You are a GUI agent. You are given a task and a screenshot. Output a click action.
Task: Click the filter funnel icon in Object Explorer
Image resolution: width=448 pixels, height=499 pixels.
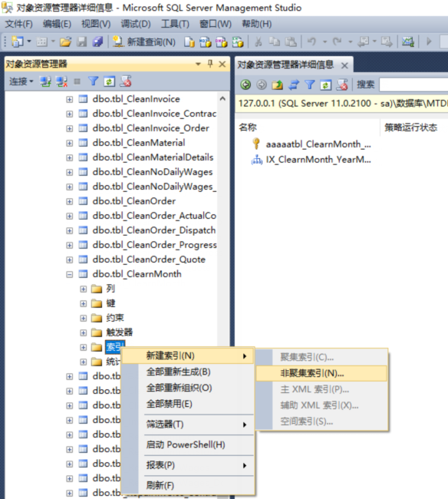93,81
